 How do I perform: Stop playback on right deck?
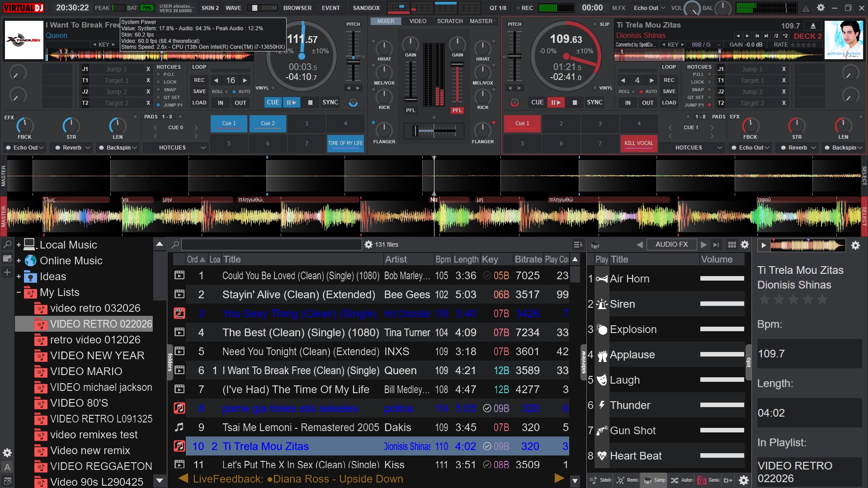coord(575,103)
